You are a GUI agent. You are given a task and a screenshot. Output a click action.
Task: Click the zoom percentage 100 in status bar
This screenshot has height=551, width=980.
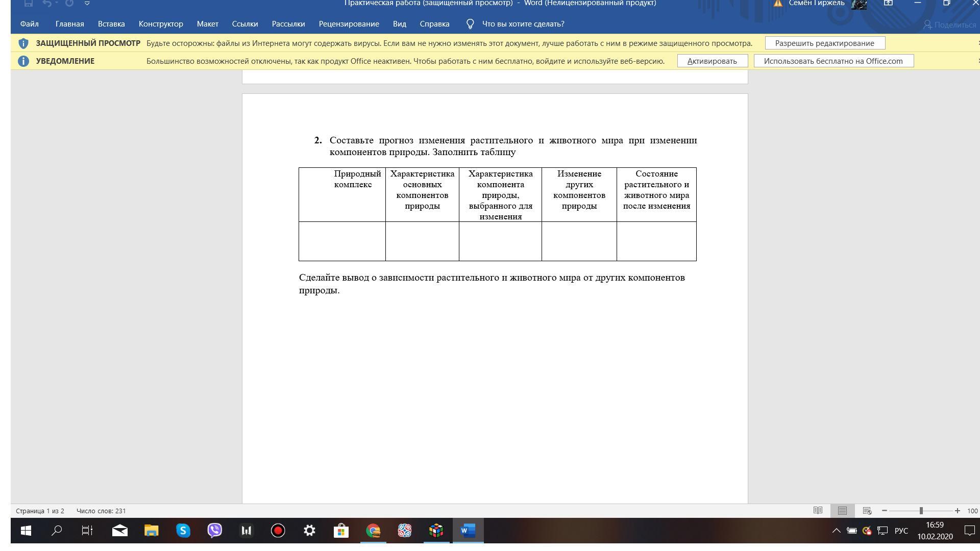coord(972,511)
